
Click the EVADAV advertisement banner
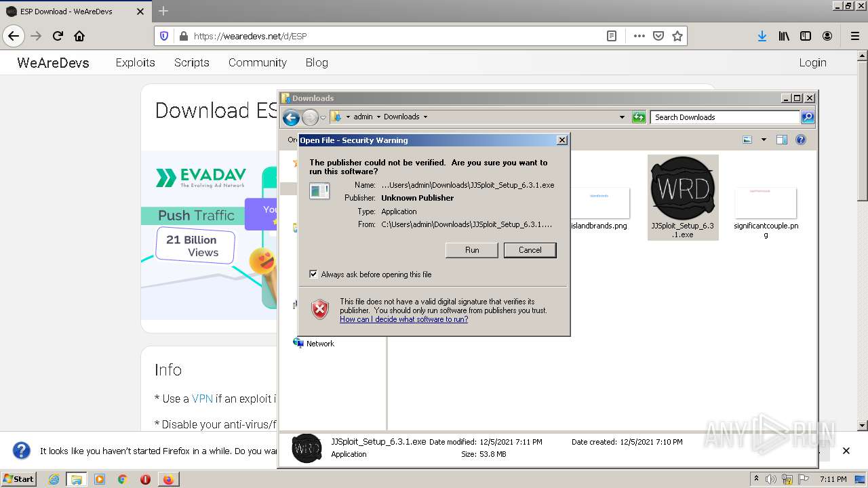[x=209, y=235]
